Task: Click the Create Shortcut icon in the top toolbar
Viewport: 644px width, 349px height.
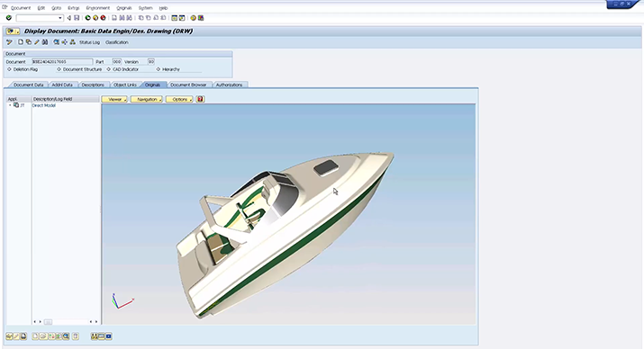Action: click(x=182, y=18)
